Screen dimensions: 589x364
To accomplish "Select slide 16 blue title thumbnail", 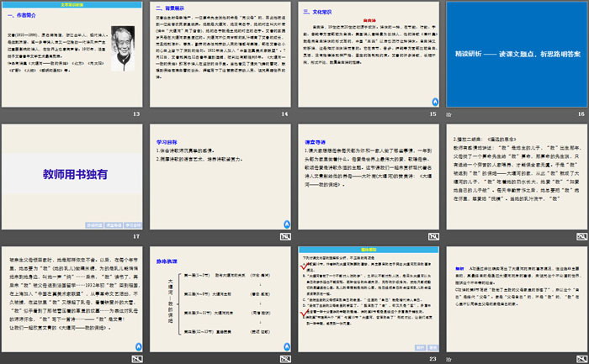I will coord(518,53).
